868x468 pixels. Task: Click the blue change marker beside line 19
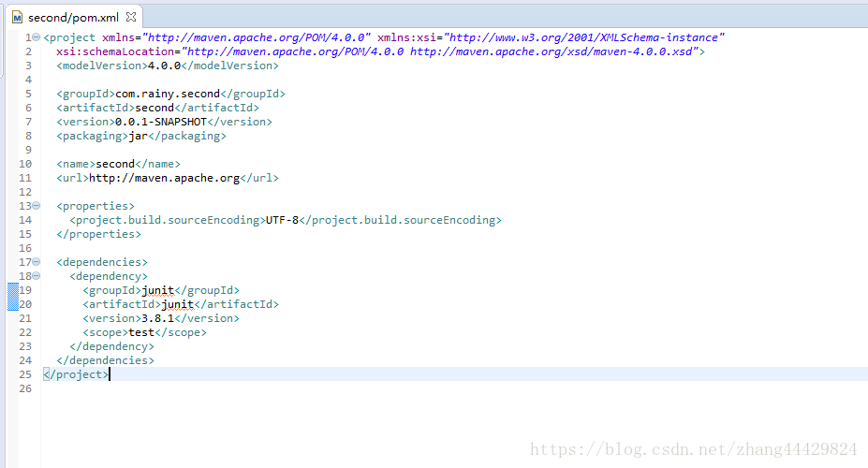coord(13,290)
